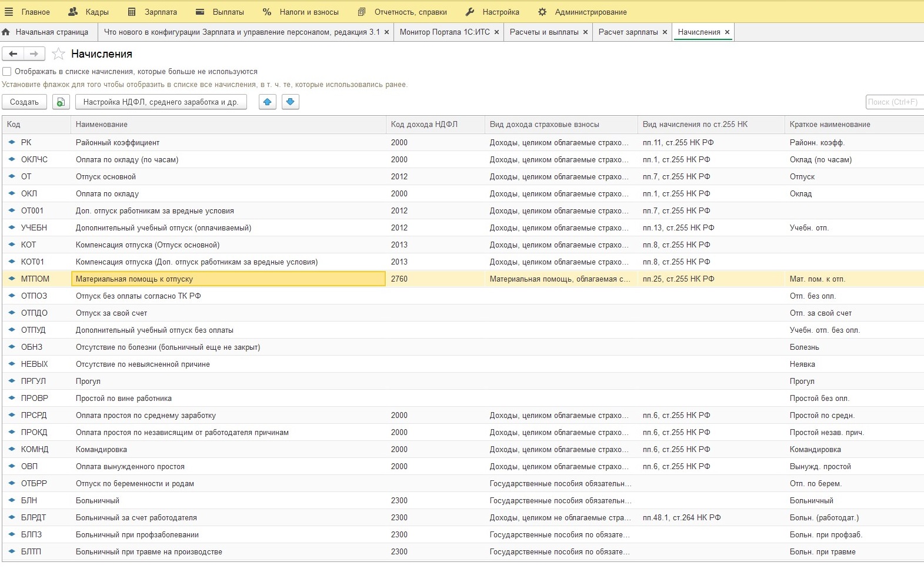The width and height of the screenshot is (924, 572).
Task: Open the Выплаты section
Action: click(219, 12)
